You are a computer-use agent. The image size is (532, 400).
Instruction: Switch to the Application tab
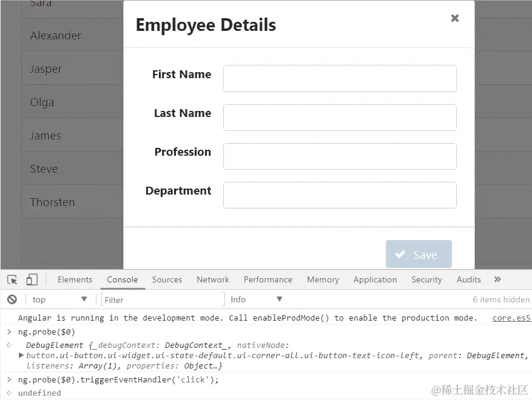tap(375, 279)
